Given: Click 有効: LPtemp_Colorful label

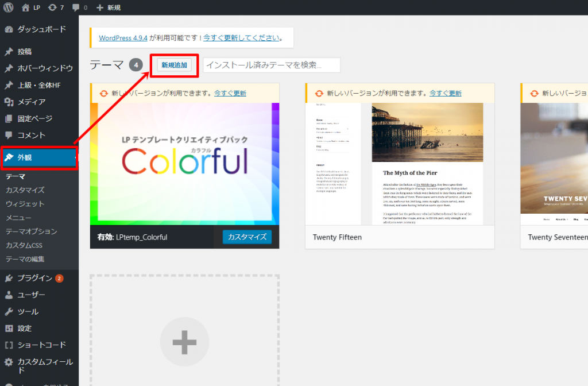Looking at the screenshot, I should pos(133,237).
